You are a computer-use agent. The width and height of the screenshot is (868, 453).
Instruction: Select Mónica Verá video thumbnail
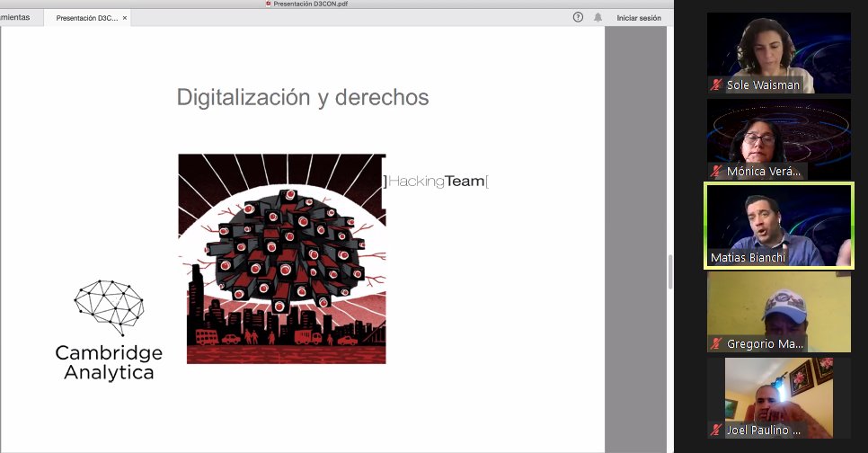(x=779, y=139)
